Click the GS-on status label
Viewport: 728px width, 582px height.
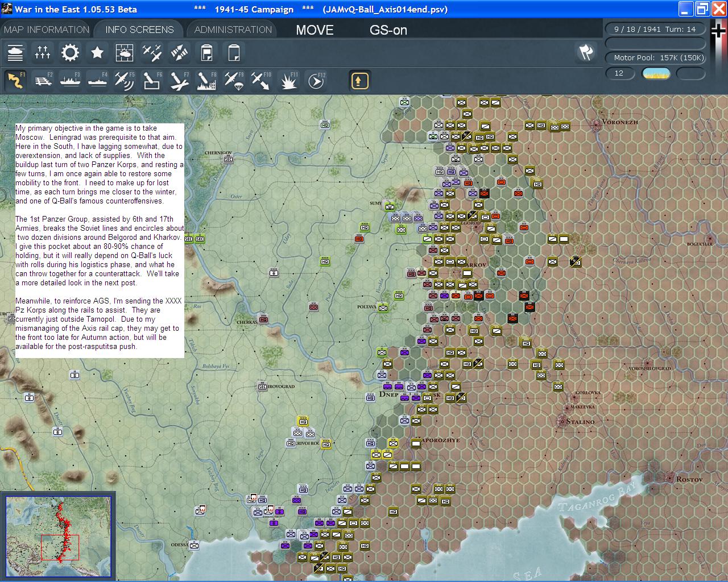point(388,30)
